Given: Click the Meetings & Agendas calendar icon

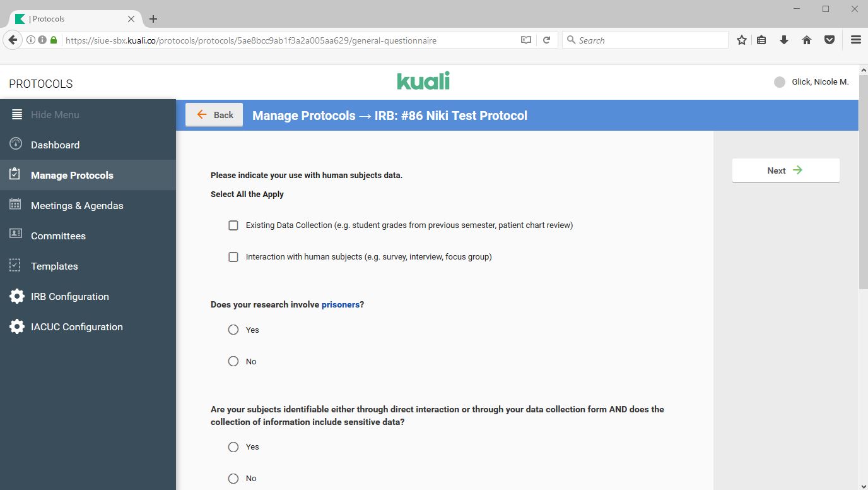Looking at the screenshot, I should coord(16,205).
